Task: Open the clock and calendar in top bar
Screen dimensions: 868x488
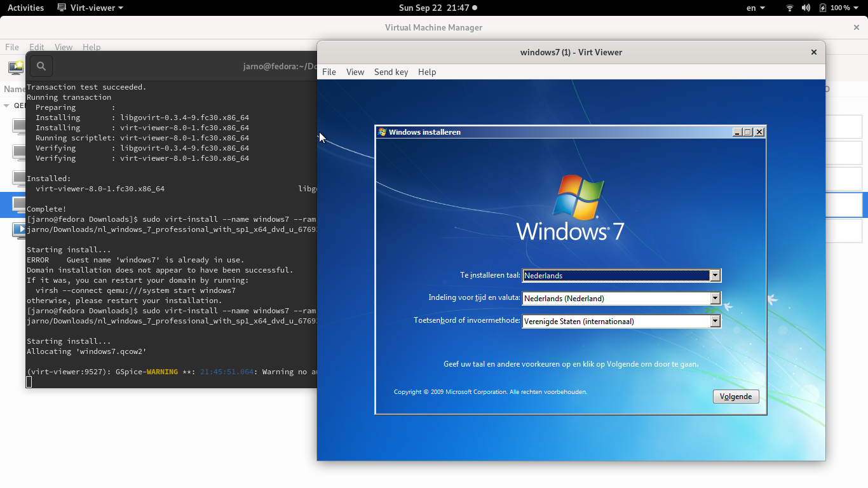Action: tap(438, 8)
